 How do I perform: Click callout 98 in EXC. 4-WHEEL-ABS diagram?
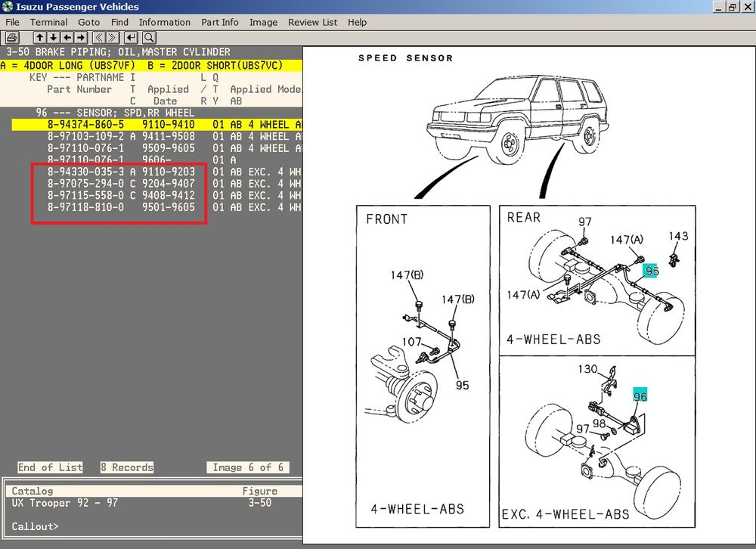599,423
